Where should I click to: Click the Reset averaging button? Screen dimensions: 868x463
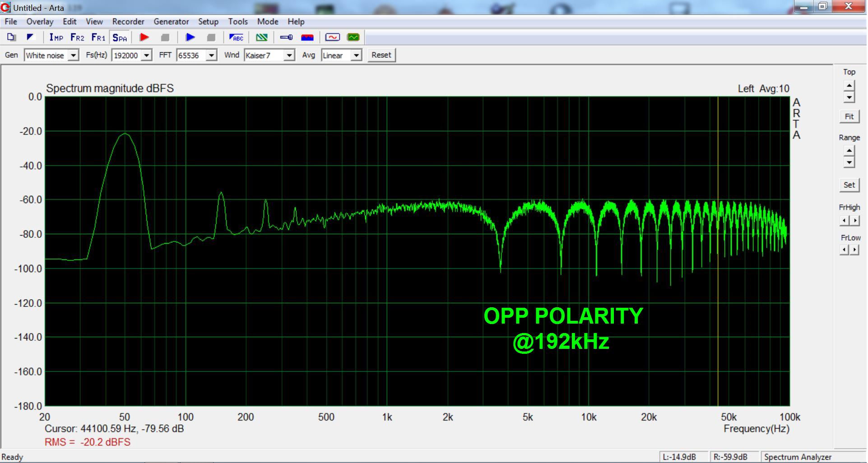pyautogui.click(x=381, y=55)
